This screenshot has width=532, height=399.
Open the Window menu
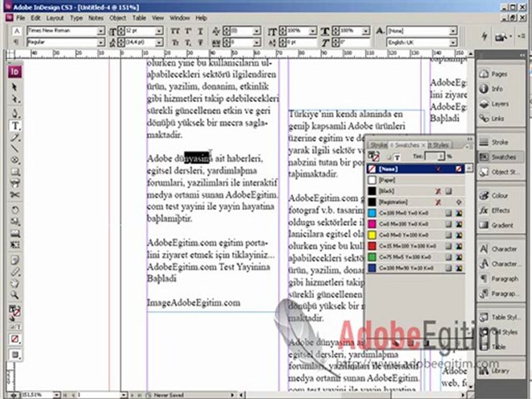[180, 18]
